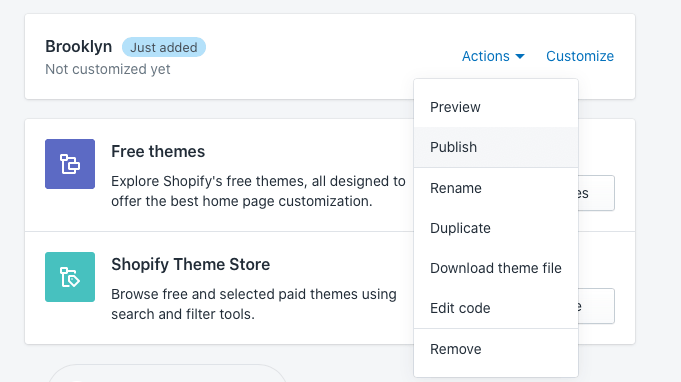Select Preview from the Actions menu
Screen dimensions: 681x382
tap(496, 107)
